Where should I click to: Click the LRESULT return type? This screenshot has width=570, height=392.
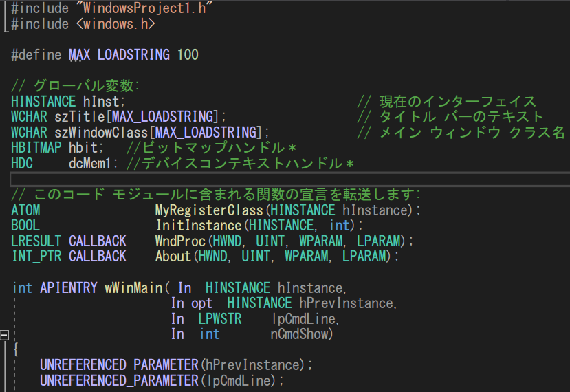36,241
